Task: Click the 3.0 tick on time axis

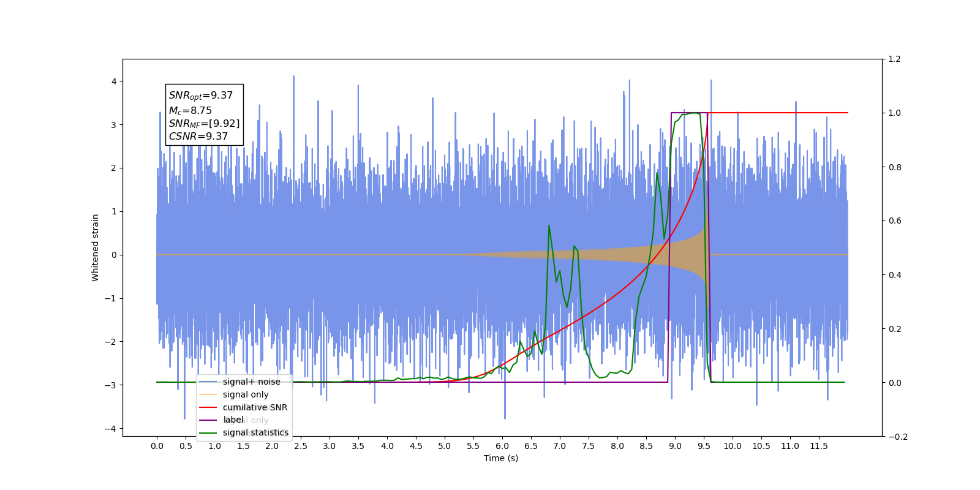Action: click(x=330, y=446)
